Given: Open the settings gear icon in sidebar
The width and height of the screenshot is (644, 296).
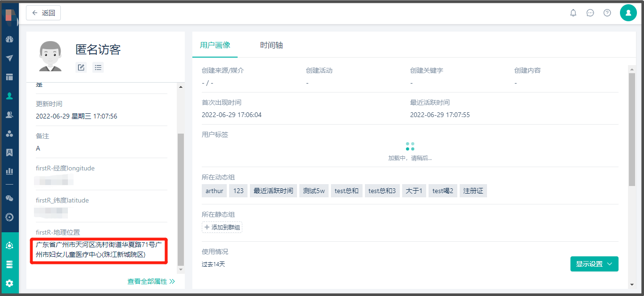Looking at the screenshot, I should click(9, 283).
